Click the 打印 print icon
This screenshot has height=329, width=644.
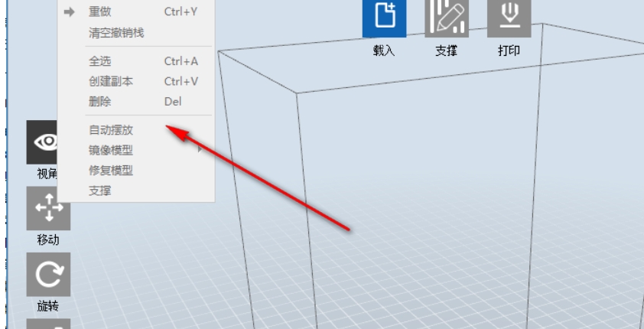pyautogui.click(x=509, y=18)
